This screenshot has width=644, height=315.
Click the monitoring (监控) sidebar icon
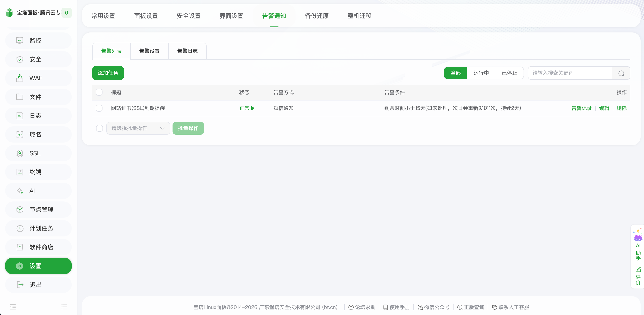(20, 41)
